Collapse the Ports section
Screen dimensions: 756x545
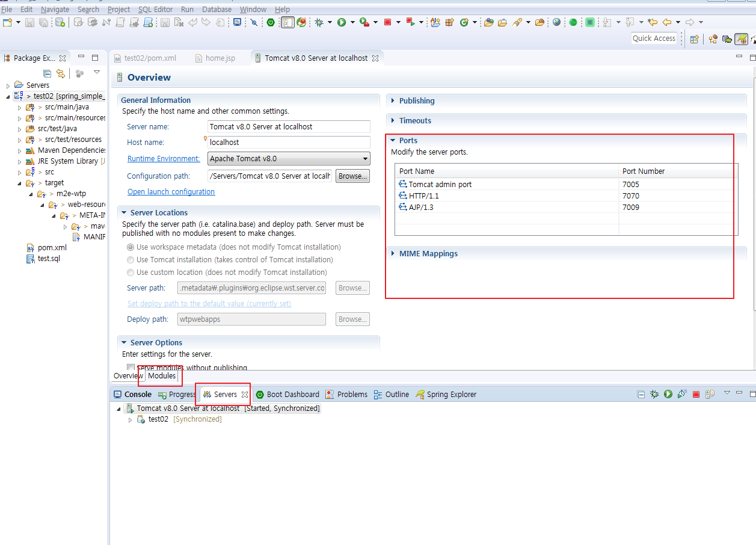click(393, 141)
